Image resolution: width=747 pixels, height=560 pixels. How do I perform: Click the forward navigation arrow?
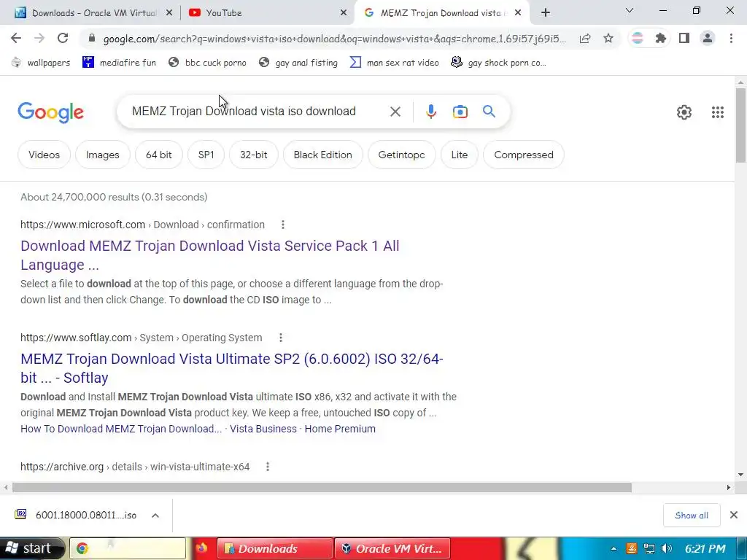(x=39, y=38)
